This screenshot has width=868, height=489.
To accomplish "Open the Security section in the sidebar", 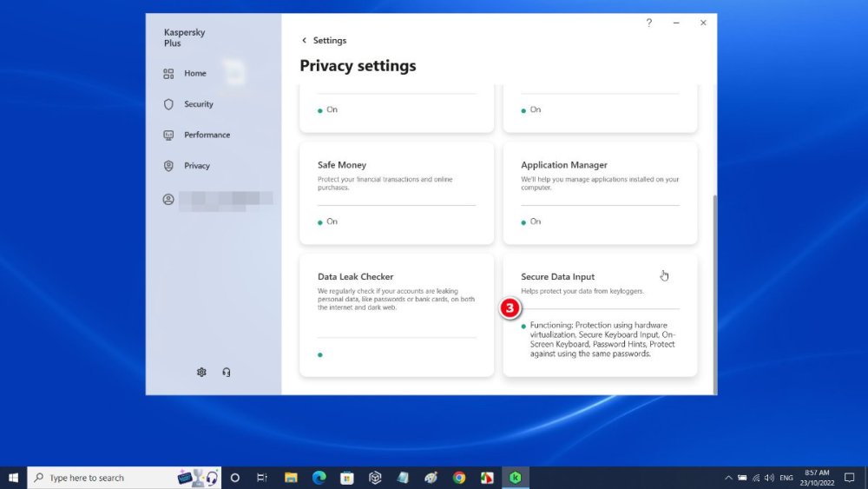I will (188, 104).
